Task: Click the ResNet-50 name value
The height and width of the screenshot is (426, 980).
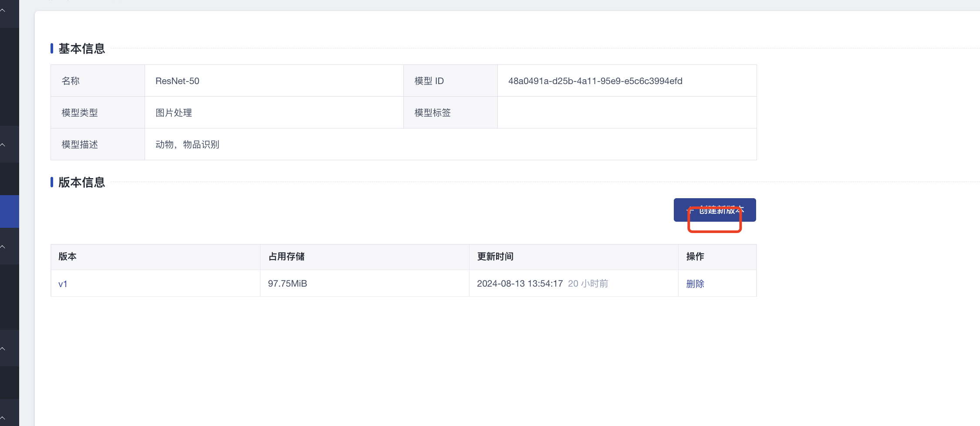Action: tap(177, 81)
